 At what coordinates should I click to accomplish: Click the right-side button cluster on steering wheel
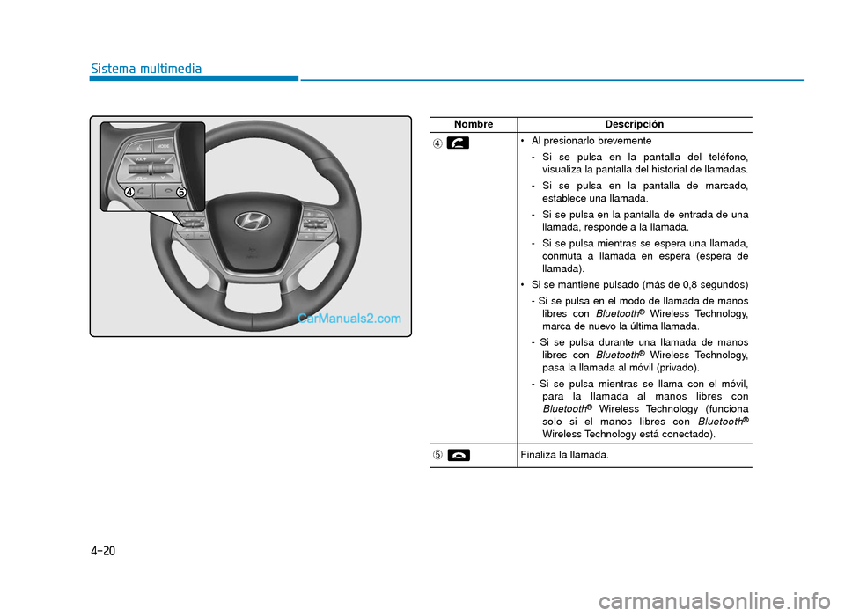coord(313,224)
